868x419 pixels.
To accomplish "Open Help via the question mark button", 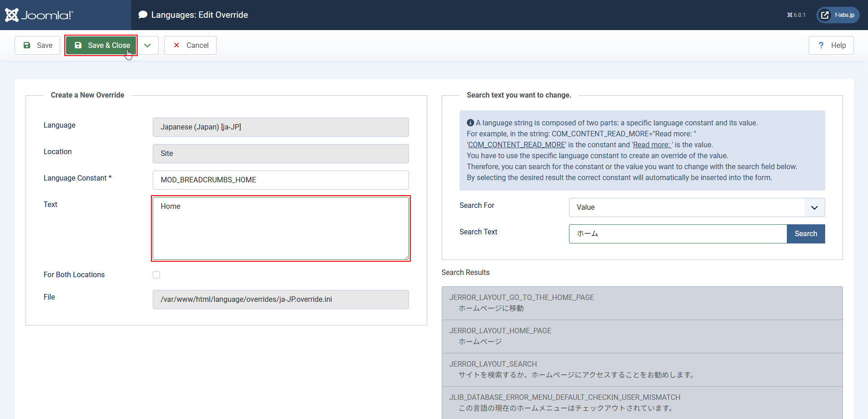I will point(831,45).
